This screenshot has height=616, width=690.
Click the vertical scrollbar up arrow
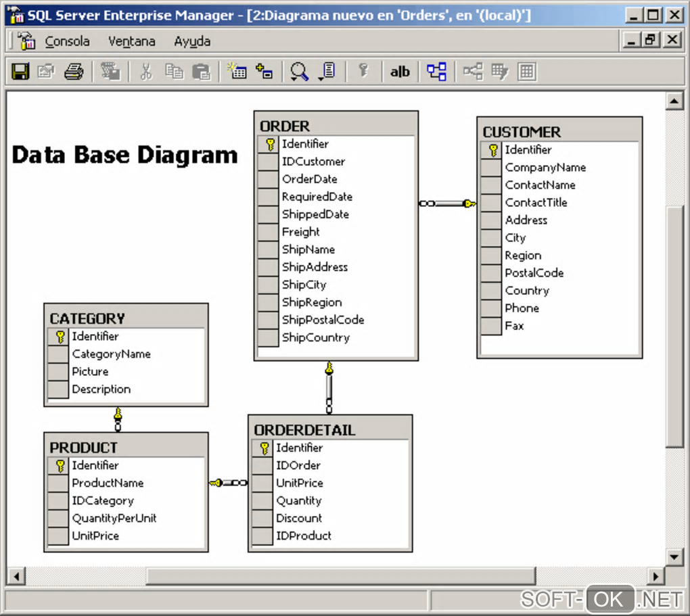tap(674, 101)
